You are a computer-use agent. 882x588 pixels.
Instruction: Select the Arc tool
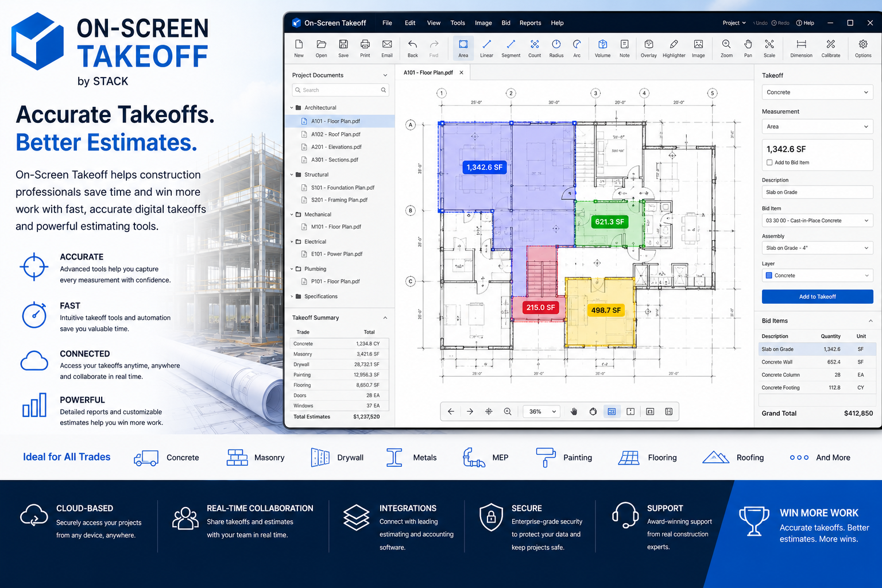pos(577,48)
